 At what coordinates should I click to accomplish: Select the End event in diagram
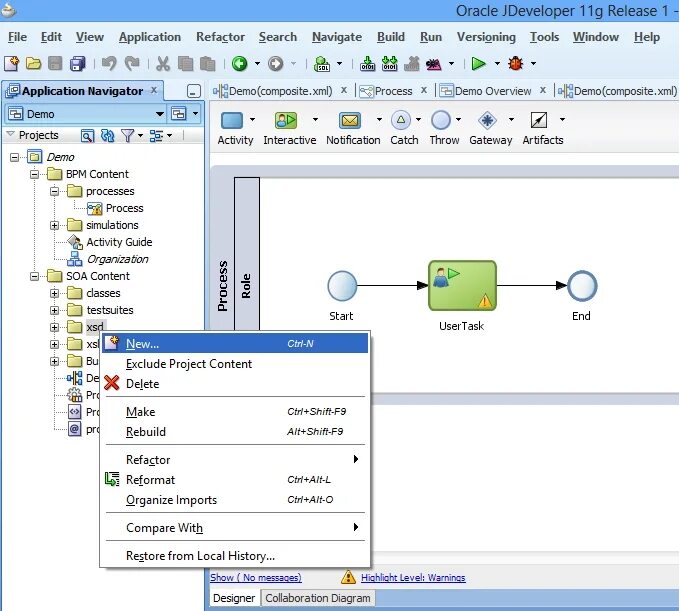coord(582,286)
